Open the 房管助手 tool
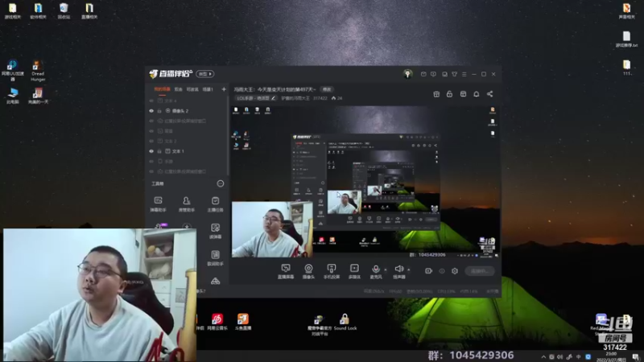 pyautogui.click(x=187, y=204)
